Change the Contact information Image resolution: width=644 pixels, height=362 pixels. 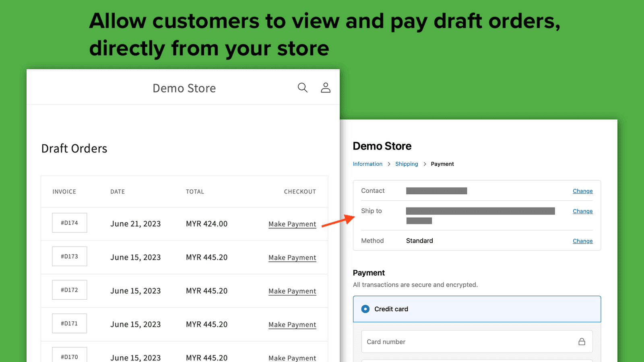582,191
